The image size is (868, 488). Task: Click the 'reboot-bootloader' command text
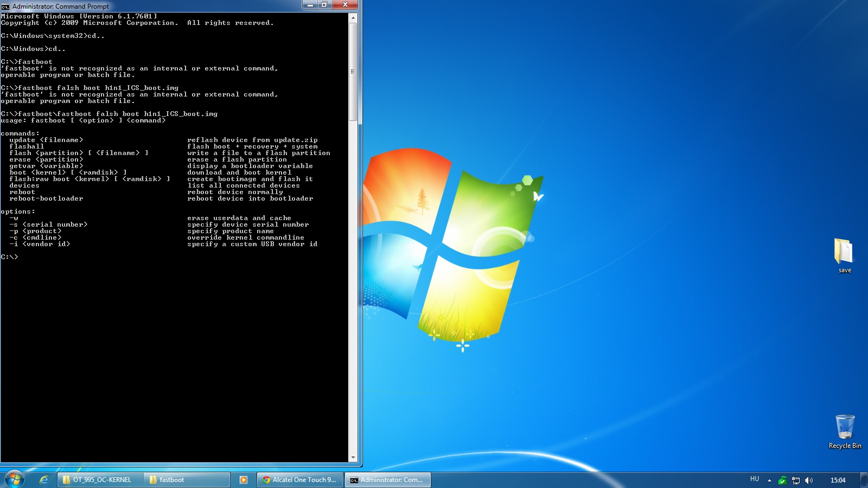pyautogui.click(x=46, y=198)
